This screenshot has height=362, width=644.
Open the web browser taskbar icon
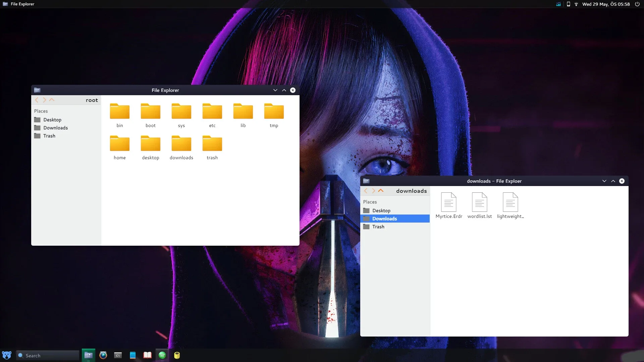click(x=103, y=355)
